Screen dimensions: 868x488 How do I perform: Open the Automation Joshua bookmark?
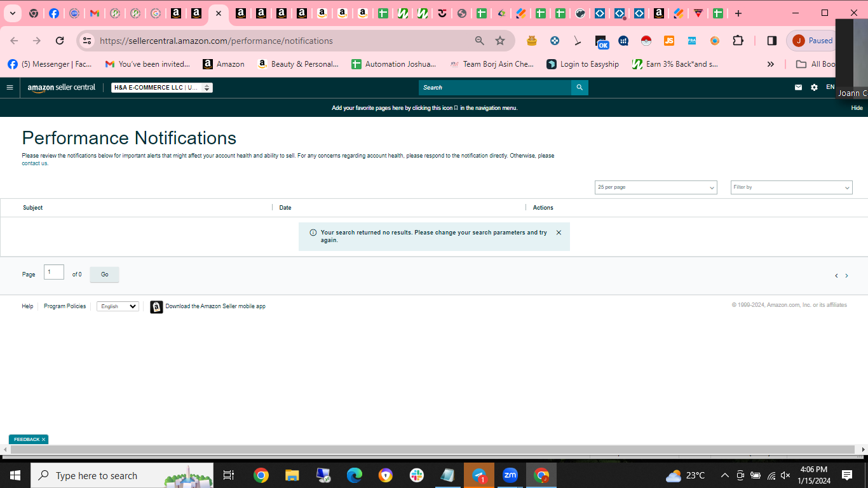(394, 64)
